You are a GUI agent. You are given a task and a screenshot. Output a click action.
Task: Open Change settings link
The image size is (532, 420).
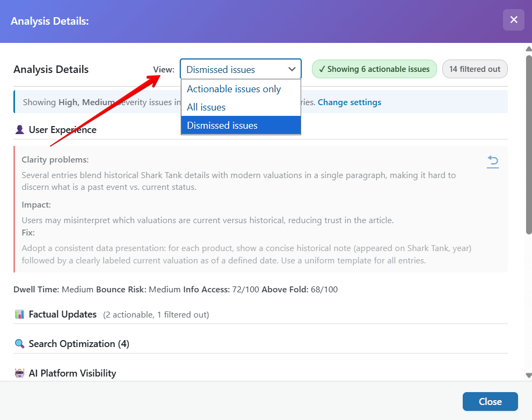tap(349, 102)
